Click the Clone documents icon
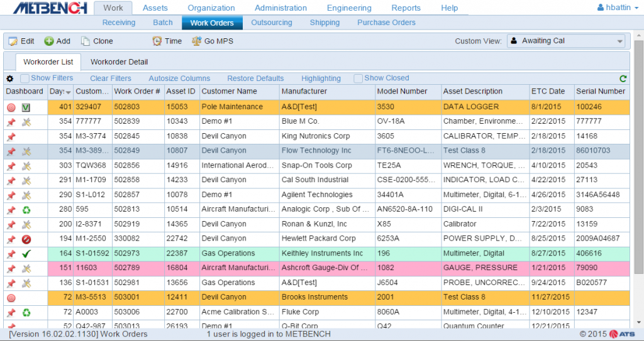644x341 pixels. tap(85, 41)
